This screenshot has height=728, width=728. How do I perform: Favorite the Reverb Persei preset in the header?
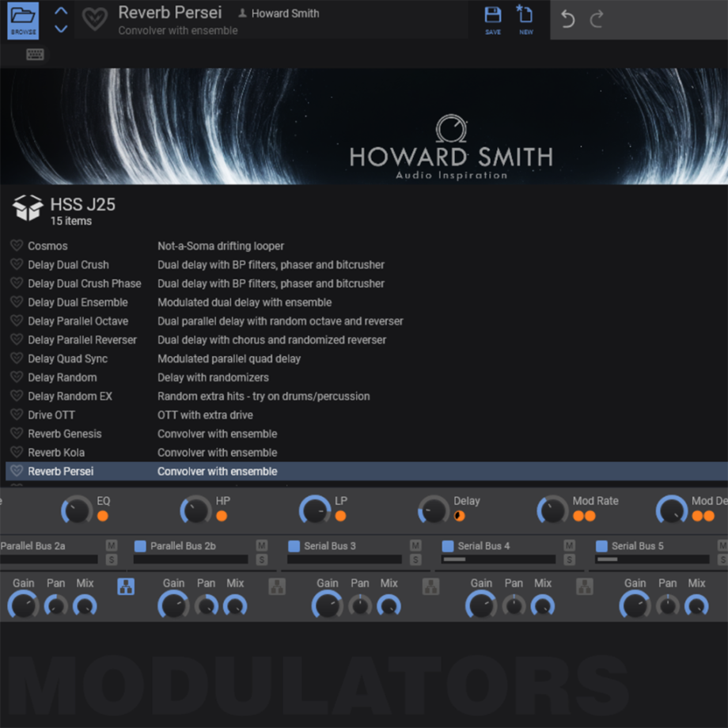[x=94, y=19]
